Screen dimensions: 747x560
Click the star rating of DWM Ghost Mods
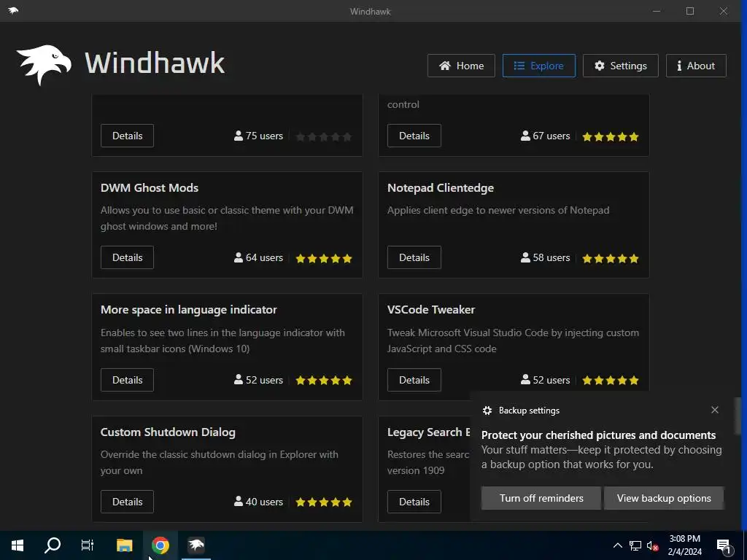pyautogui.click(x=324, y=259)
